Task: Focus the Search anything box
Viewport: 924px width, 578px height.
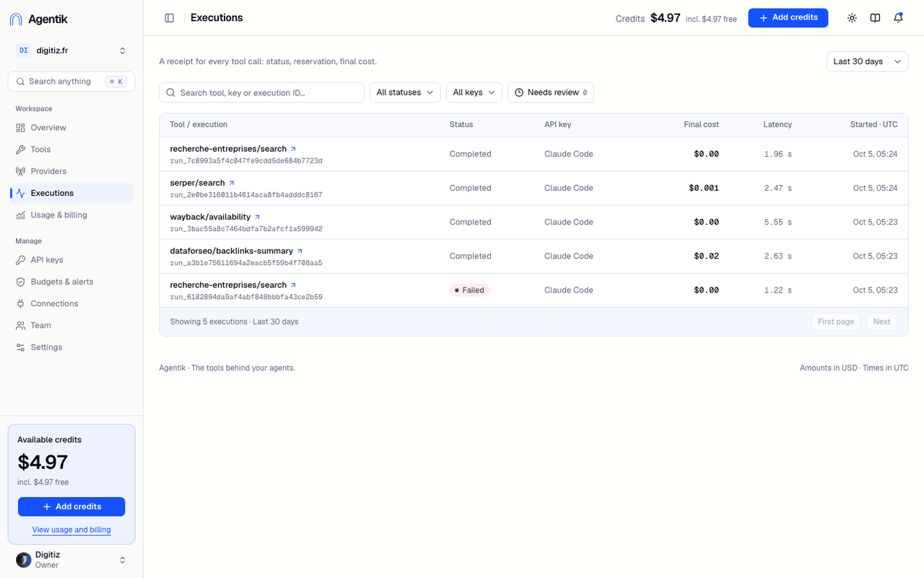Action: point(71,82)
